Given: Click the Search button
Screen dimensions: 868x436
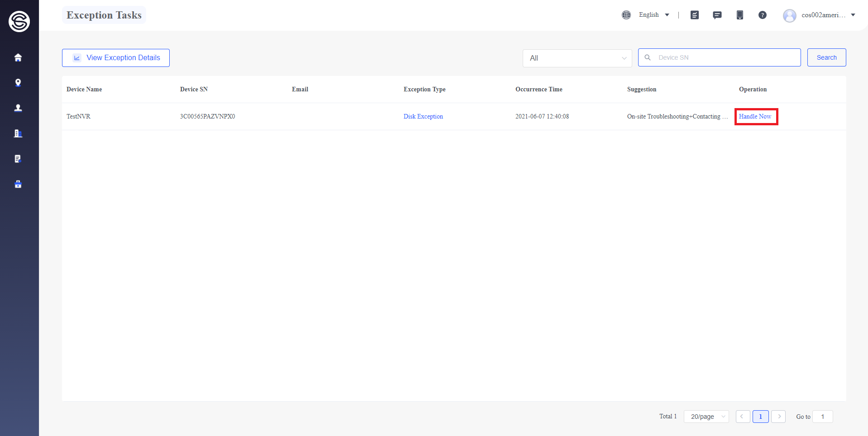Looking at the screenshot, I should point(827,57).
